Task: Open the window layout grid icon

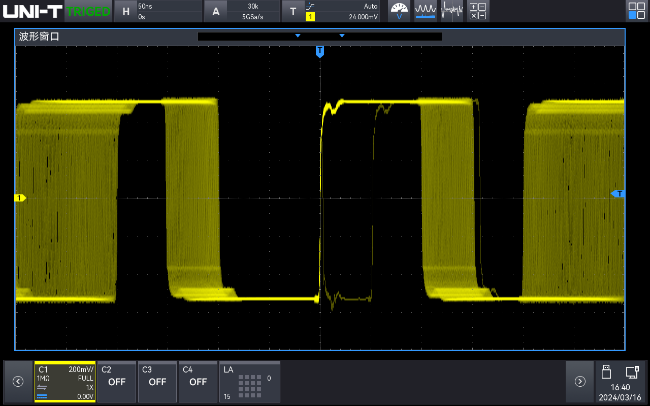Action: 636,11
